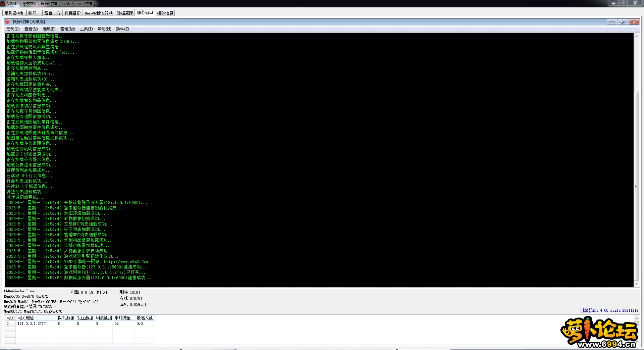
Task: Click the log vertical scrollbar thumb
Action: coord(636,186)
